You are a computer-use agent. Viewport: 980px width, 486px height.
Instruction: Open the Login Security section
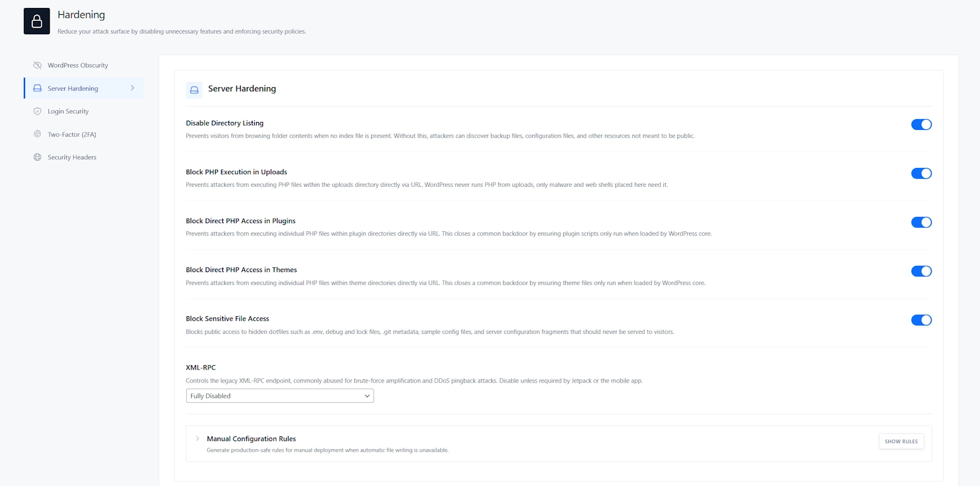point(68,112)
